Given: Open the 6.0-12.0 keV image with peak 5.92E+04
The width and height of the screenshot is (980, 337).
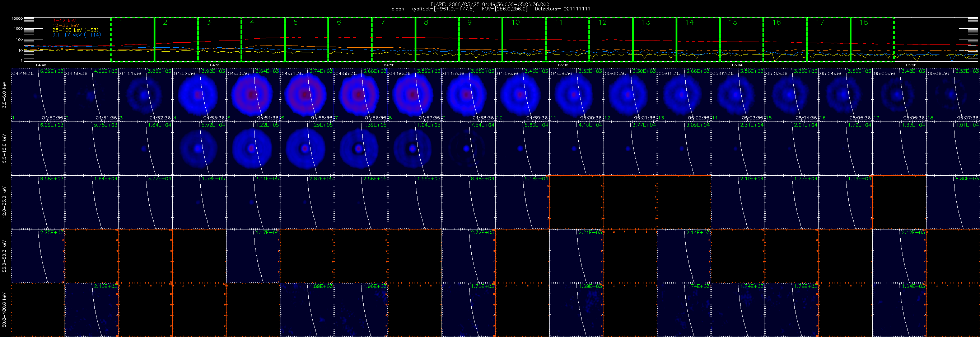Looking at the screenshot, I should point(199,148).
